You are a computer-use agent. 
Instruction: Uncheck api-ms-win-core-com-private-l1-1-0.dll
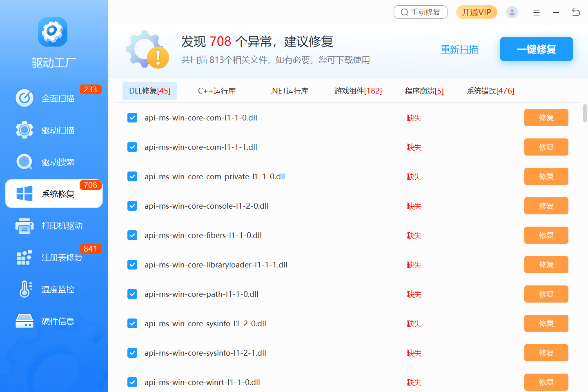132,176
